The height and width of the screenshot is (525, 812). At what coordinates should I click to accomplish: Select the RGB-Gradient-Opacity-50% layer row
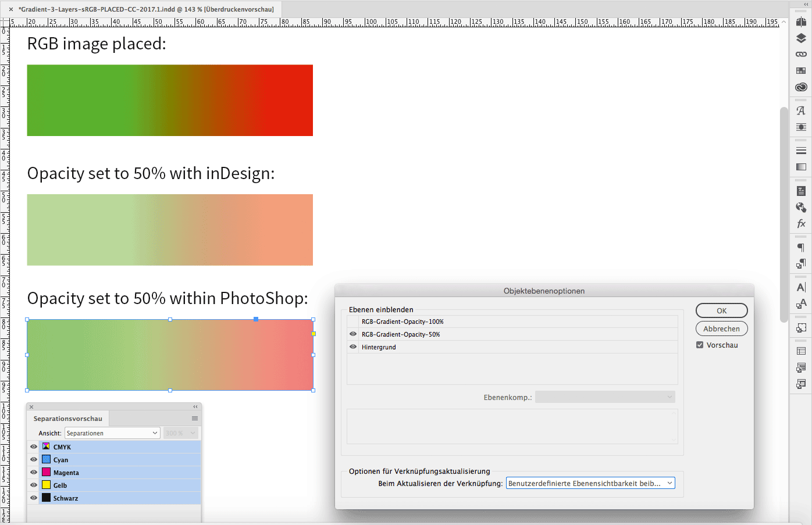click(512, 334)
